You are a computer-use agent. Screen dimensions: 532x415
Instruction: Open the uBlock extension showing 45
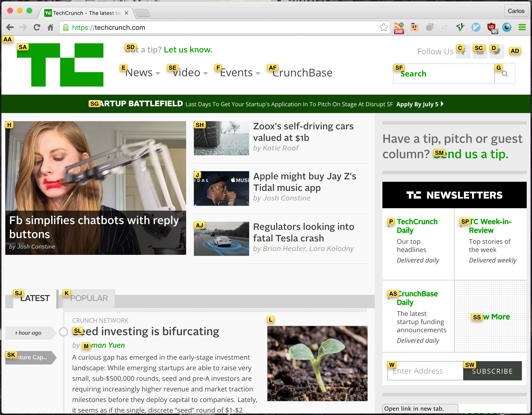[x=492, y=28]
